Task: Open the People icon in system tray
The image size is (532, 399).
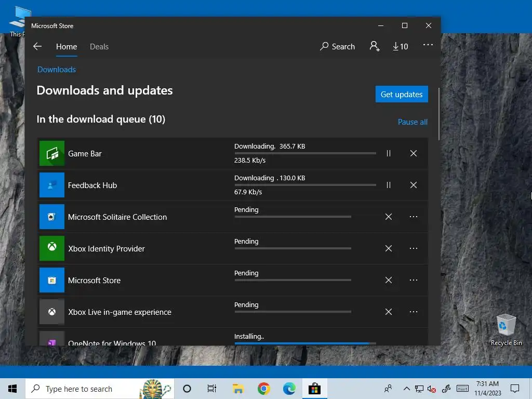Action: pyautogui.click(x=388, y=389)
